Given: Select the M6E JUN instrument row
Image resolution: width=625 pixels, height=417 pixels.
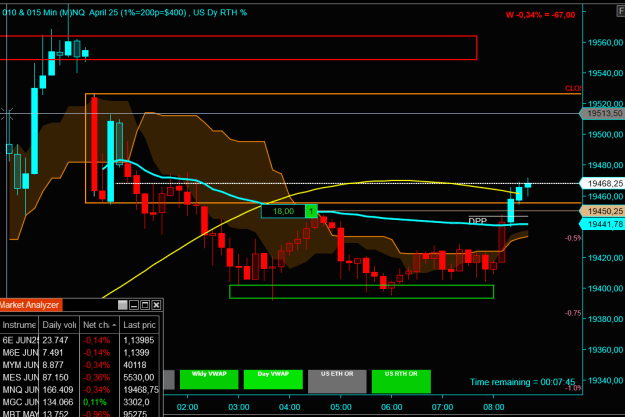Looking at the screenshot, I should [x=80, y=352].
